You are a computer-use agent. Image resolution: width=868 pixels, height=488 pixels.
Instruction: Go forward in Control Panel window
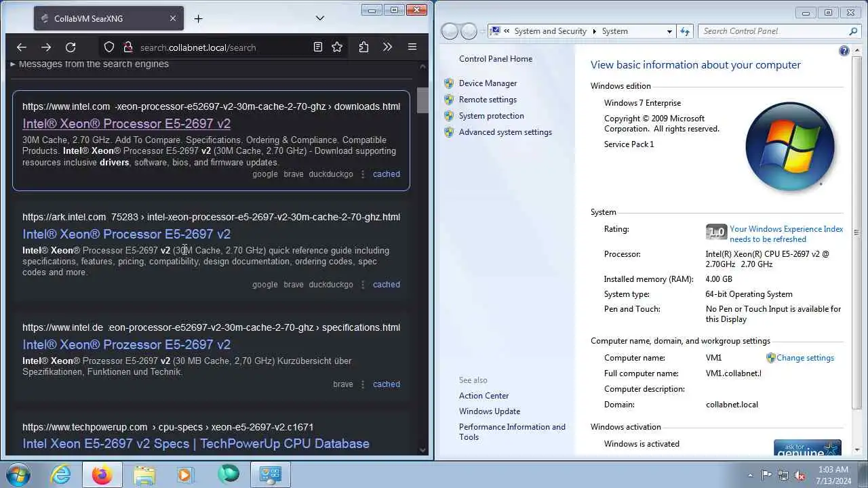point(469,31)
